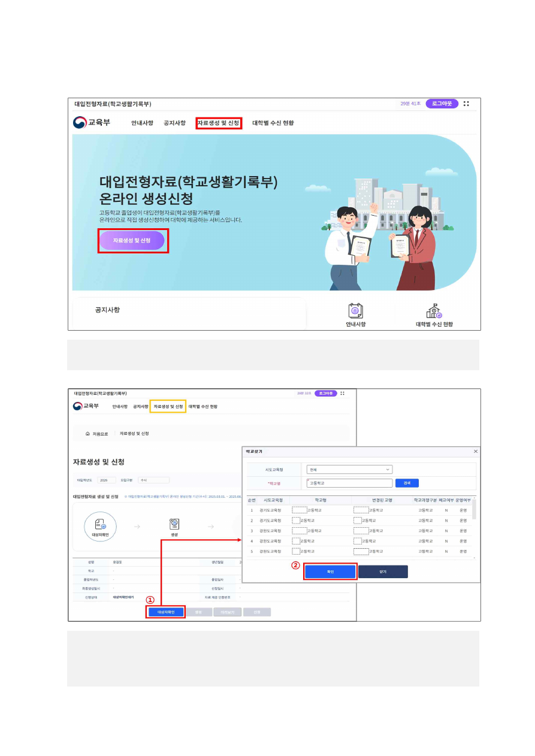Click the 대상자확인대기 status value
535x756 pixels.
coord(123,597)
